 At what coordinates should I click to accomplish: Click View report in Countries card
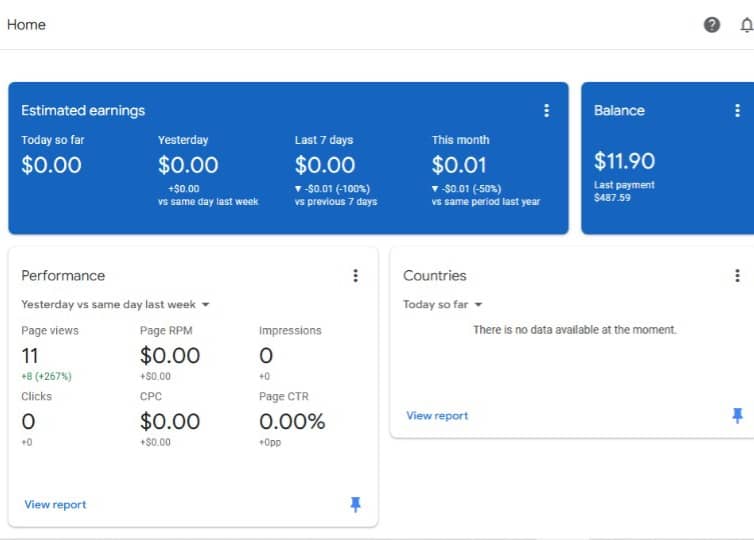[437, 416]
